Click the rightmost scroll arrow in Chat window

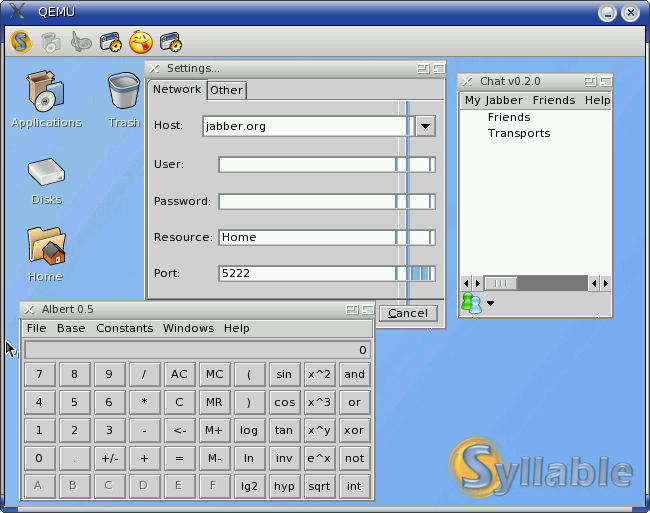pos(606,283)
